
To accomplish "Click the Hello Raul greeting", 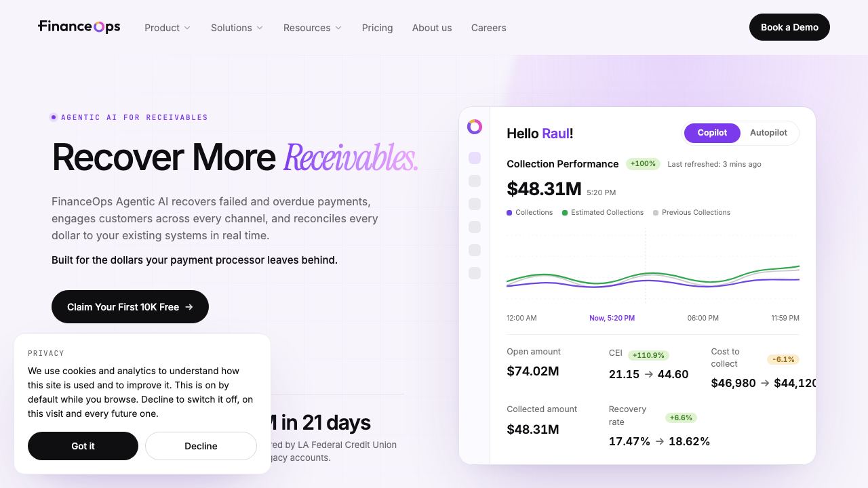I will pos(540,134).
